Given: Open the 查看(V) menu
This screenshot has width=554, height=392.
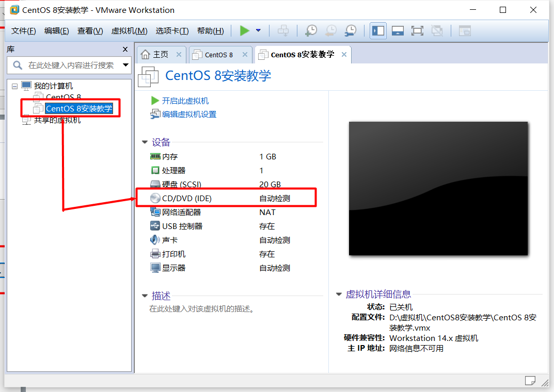Looking at the screenshot, I should point(90,31).
